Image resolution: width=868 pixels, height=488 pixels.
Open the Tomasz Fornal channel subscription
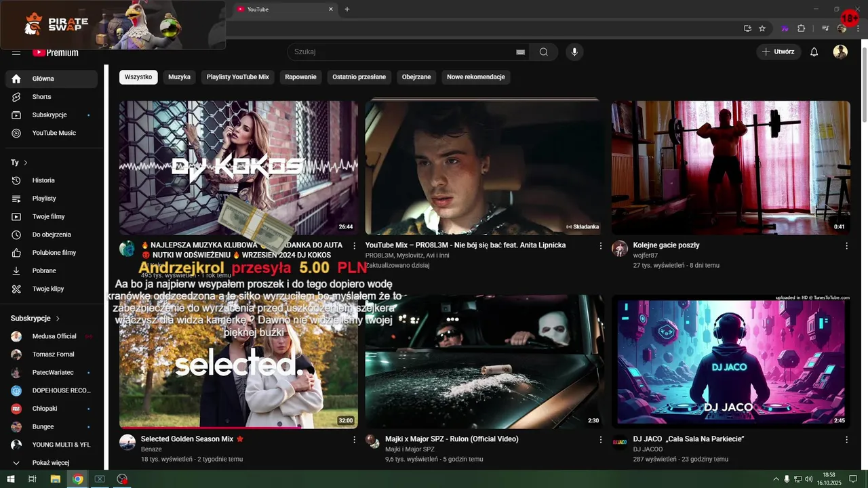pyautogui.click(x=52, y=354)
